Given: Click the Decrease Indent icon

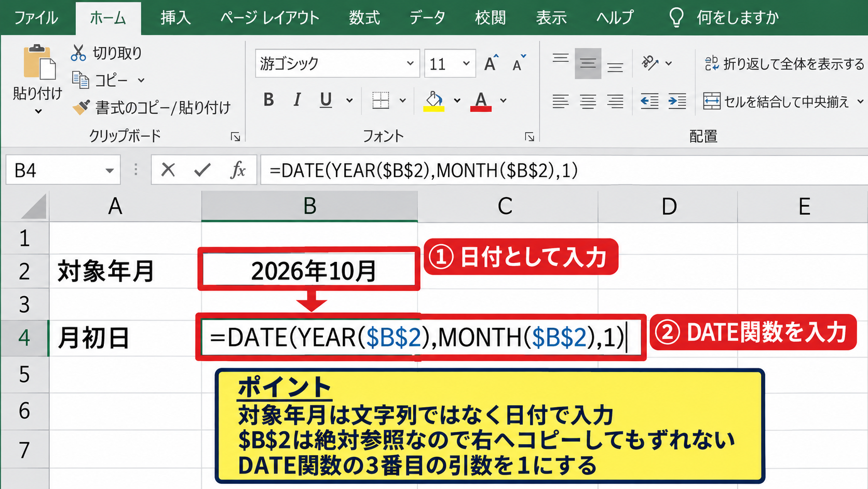Looking at the screenshot, I should (649, 101).
